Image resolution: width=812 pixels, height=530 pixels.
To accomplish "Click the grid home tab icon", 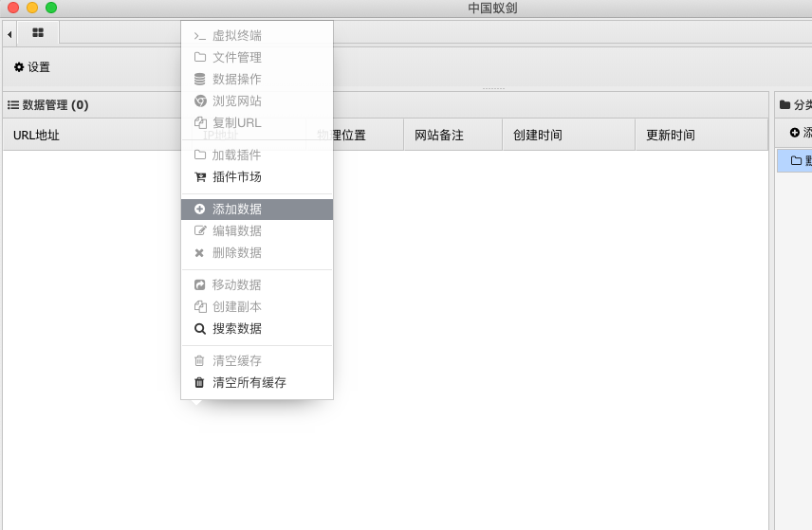I will [38, 32].
